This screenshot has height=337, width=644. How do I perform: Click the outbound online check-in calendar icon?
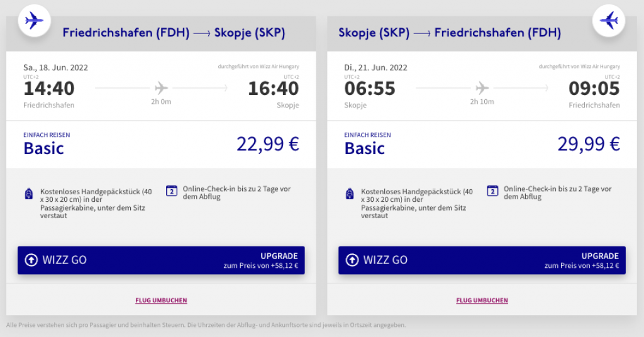(172, 191)
